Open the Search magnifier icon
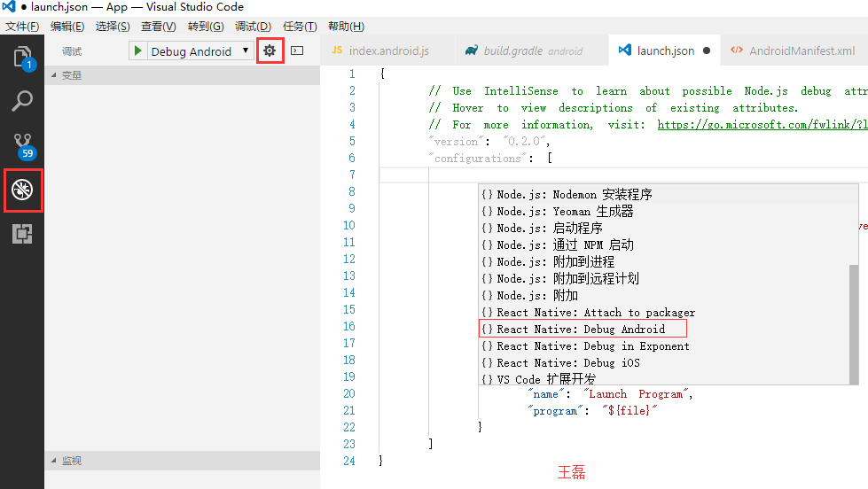 pyautogui.click(x=22, y=101)
